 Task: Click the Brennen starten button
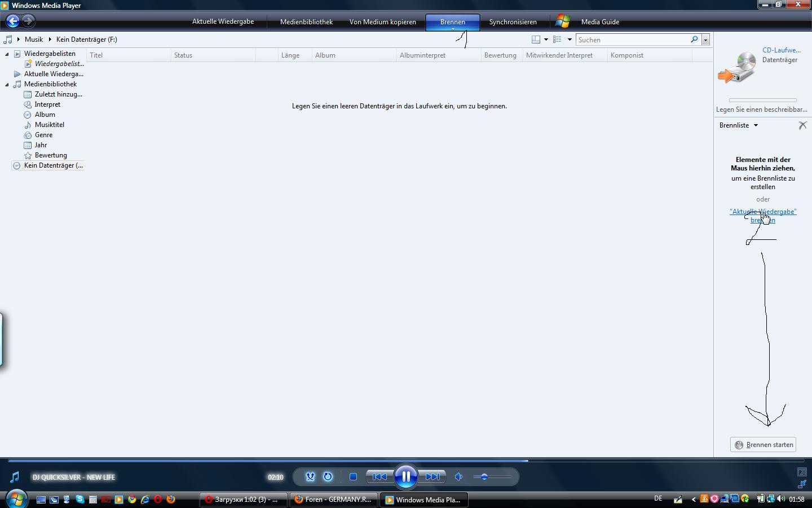tap(763, 445)
